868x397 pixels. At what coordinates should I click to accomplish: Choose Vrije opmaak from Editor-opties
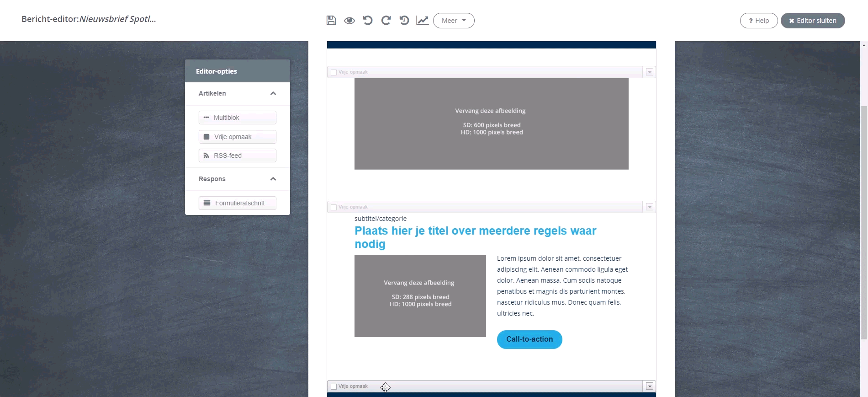pyautogui.click(x=238, y=137)
